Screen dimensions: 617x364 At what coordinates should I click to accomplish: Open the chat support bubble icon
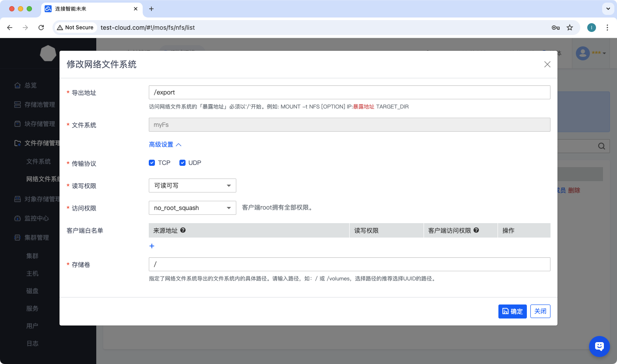tap(599, 346)
